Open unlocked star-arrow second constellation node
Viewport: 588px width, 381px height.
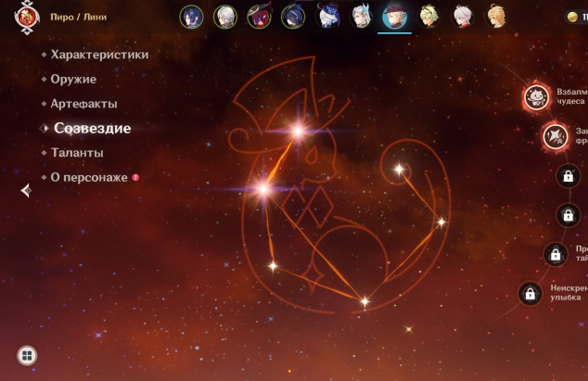pos(556,136)
